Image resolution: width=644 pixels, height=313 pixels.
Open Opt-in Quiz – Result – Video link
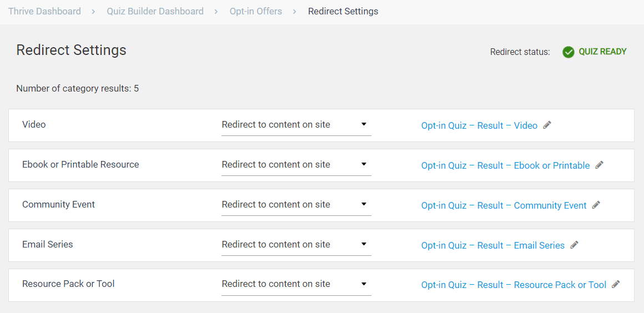pyautogui.click(x=479, y=125)
